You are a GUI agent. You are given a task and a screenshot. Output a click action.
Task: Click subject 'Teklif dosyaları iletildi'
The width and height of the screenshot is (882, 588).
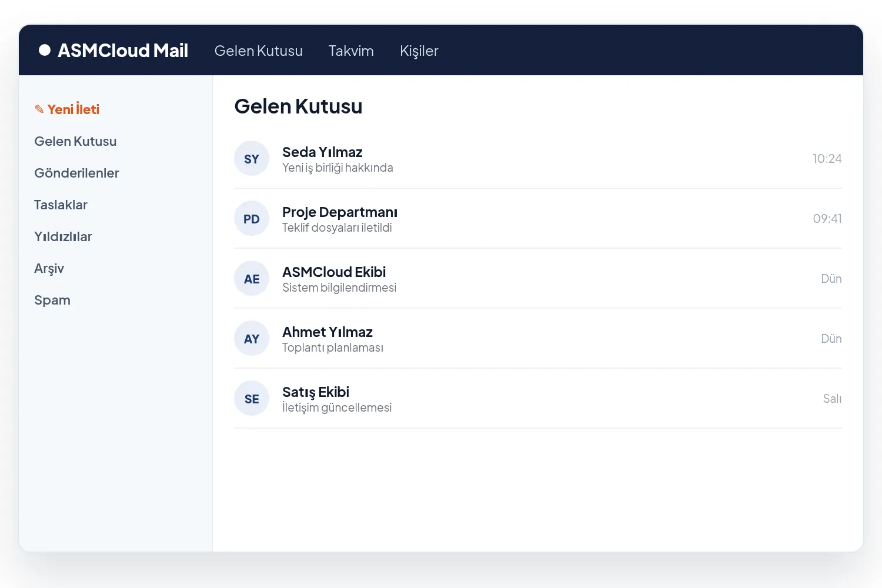click(x=337, y=228)
